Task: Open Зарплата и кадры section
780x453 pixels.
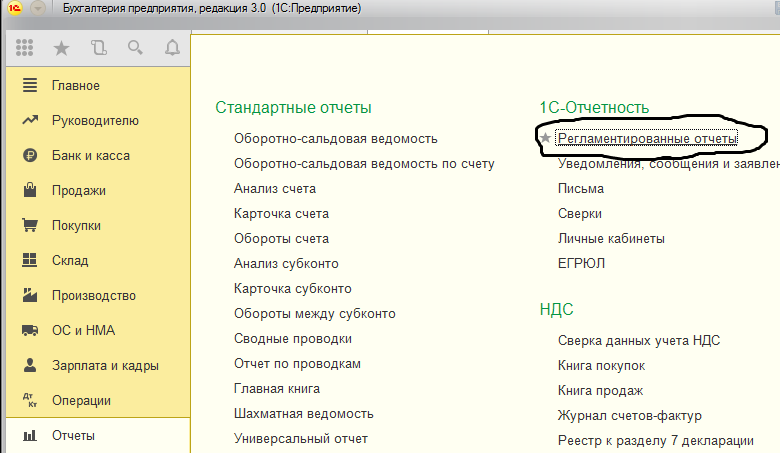Action: tap(105, 365)
